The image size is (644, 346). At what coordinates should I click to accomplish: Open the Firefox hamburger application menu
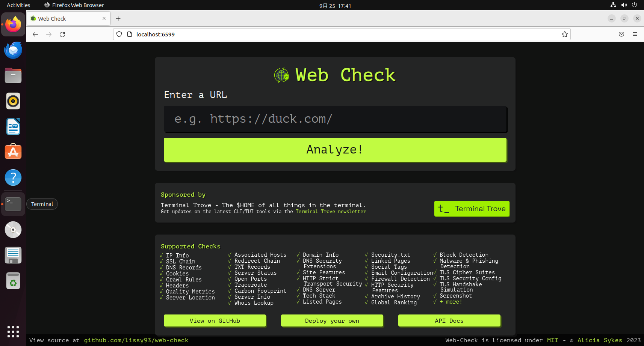(635, 35)
